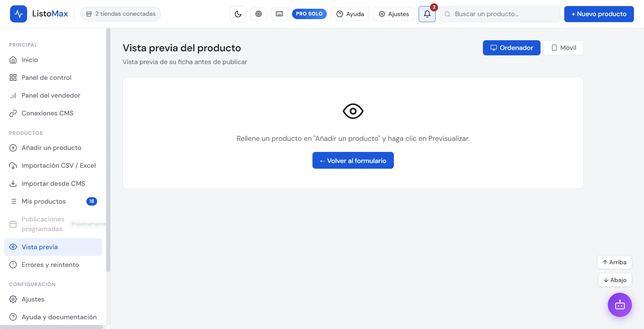Click the sidebar vertical scrollbar
The width and height of the screenshot is (644, 329).
[x=108, y=150]
